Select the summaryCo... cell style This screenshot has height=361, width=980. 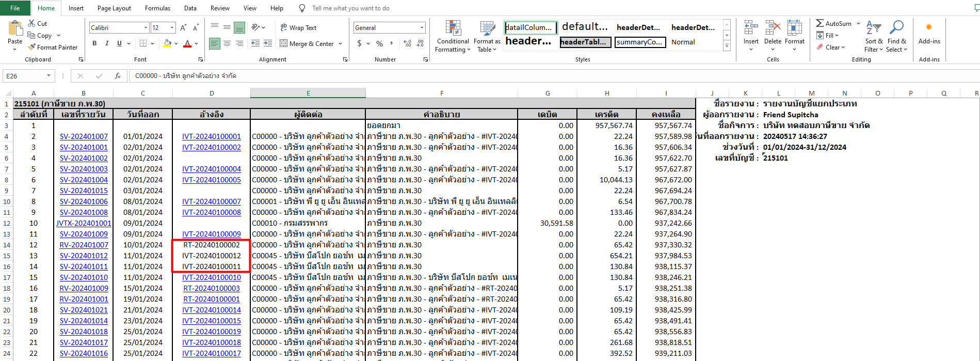pos(639,42)
